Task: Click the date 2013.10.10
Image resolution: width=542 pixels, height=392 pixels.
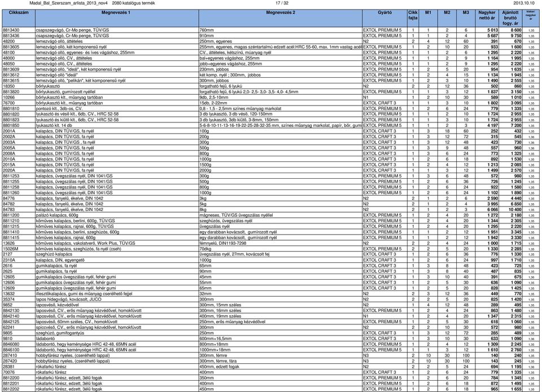Action: click(x=524, y=3)
